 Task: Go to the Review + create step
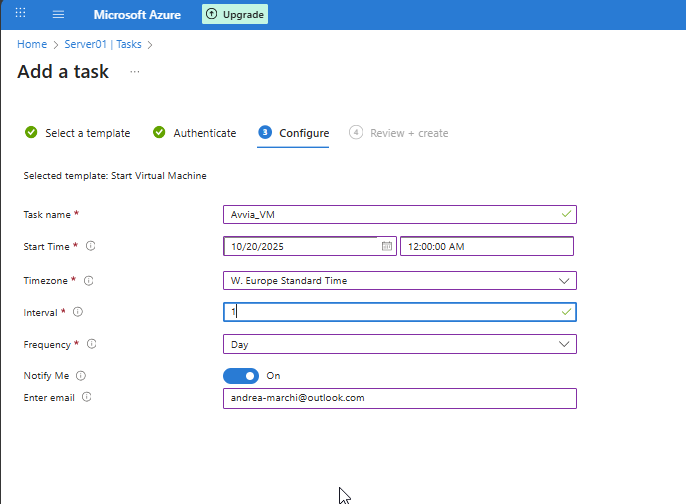399,133
